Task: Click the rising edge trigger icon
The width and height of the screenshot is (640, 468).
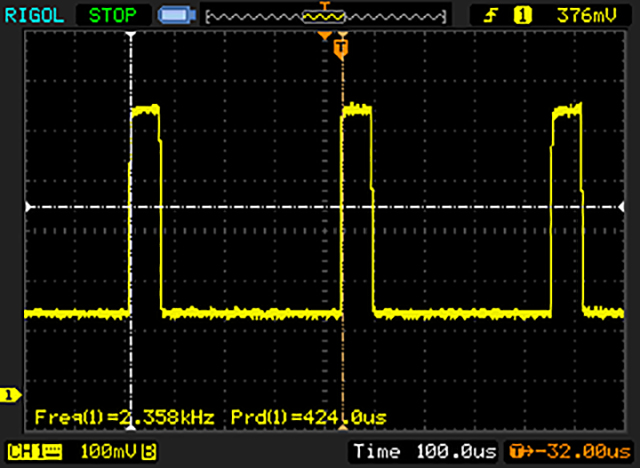Action: click(490, 16)
